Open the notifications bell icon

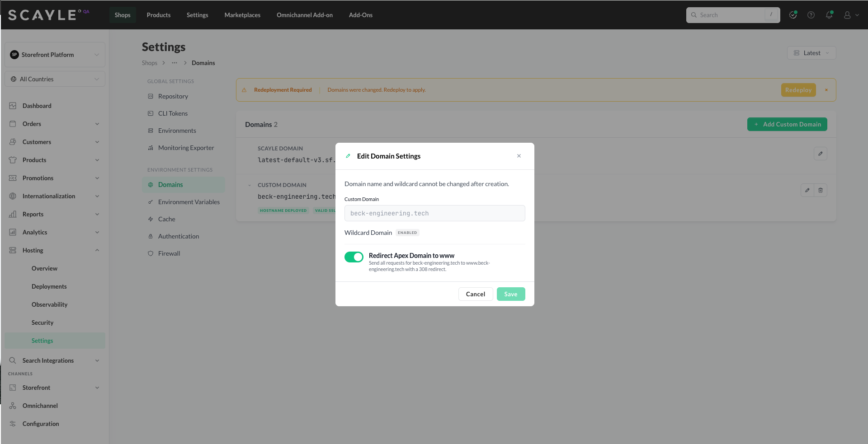(x=829, y=15)
